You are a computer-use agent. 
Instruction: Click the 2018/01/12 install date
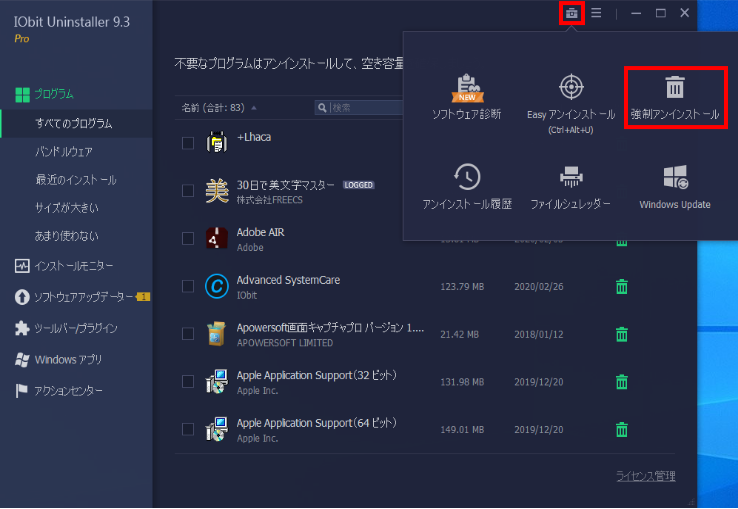pos(538,335)
